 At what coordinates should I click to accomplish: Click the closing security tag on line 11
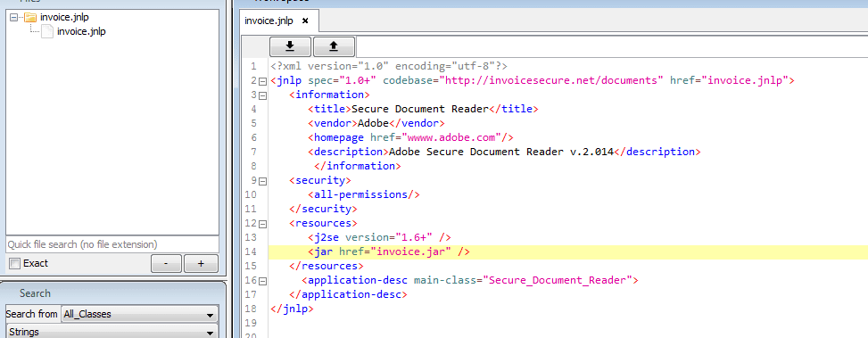click(x=323, y=209)
